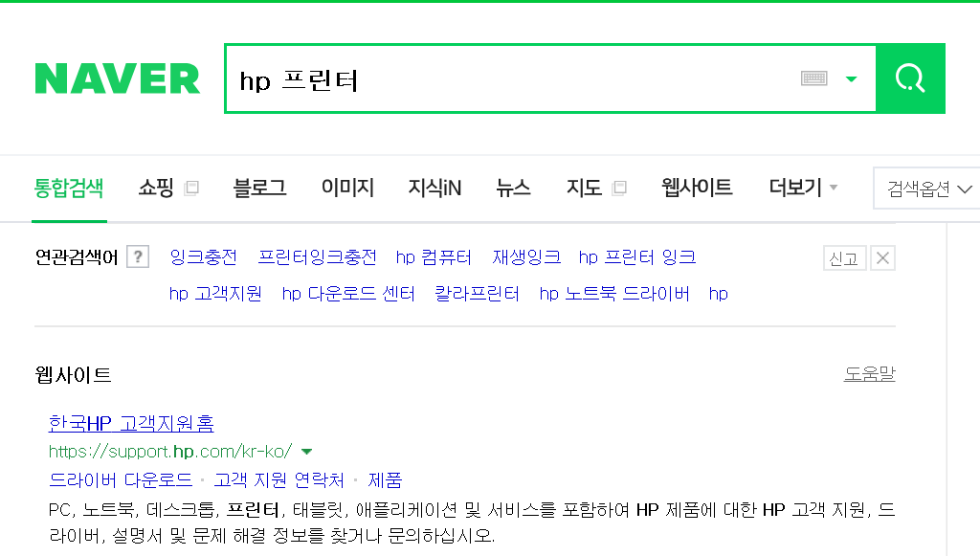Expand the 검색옵션 panel

928,188
